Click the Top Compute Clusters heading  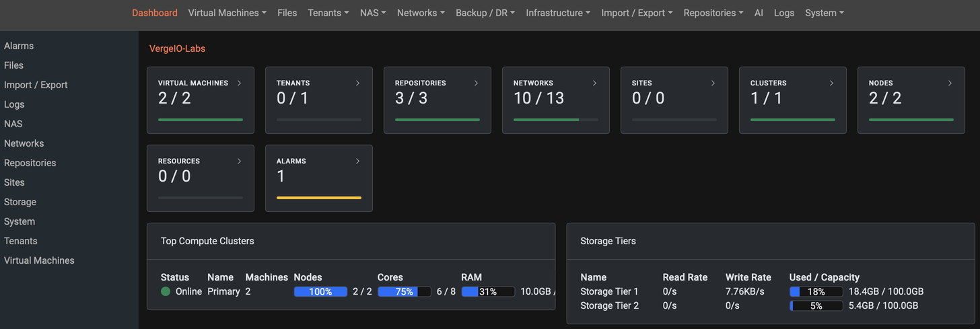(207, 240)
